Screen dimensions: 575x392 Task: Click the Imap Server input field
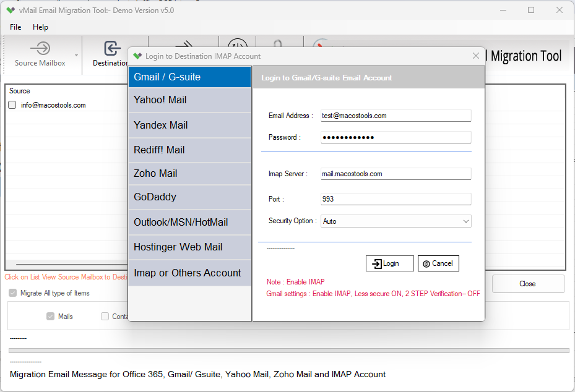point(396,174)
